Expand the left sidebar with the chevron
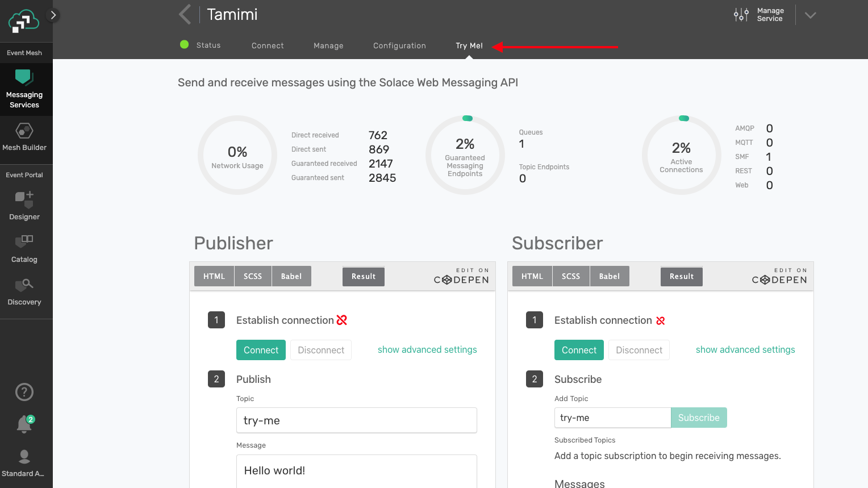The height and width of the screenshot is (488, 868). pos(53,15)
